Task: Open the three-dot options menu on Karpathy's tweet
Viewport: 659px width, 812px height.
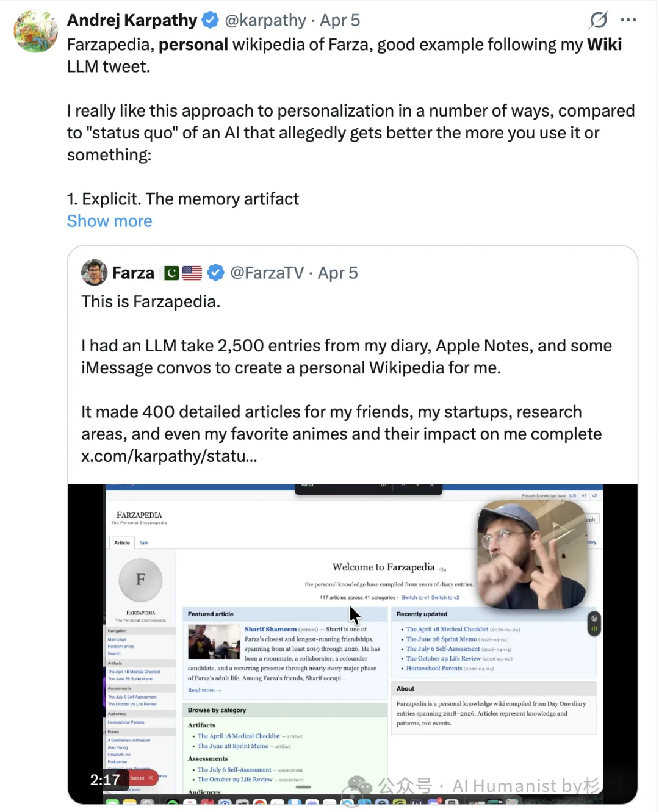Action: click(x=629, y=20)
